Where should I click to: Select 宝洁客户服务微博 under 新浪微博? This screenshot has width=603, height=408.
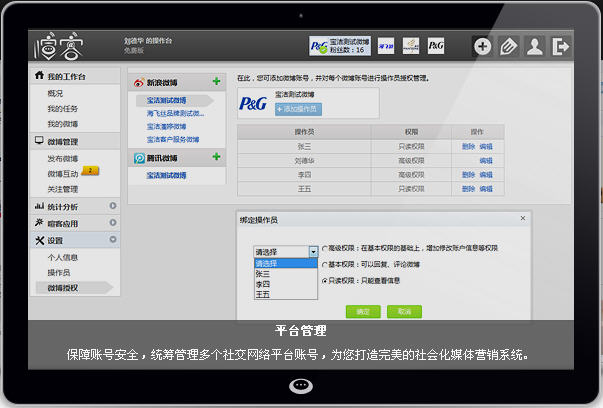tap(173, 140)
